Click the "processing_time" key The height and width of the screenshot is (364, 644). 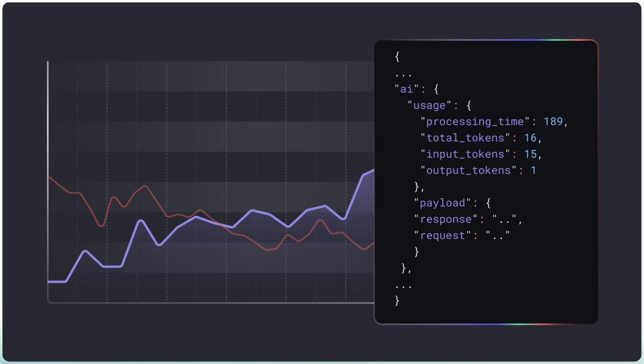(x=474, y=122)
